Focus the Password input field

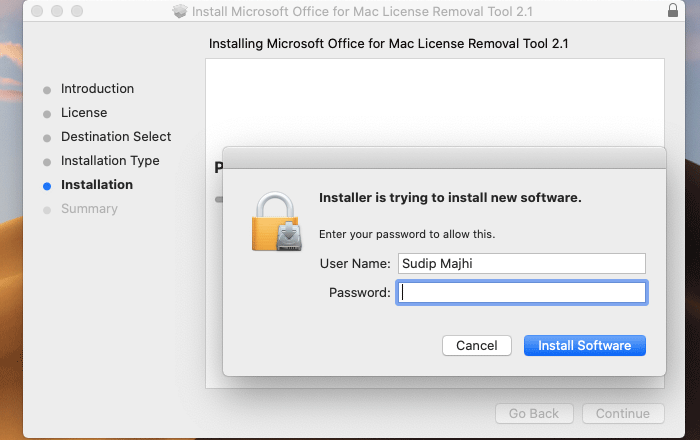[521, 292]
